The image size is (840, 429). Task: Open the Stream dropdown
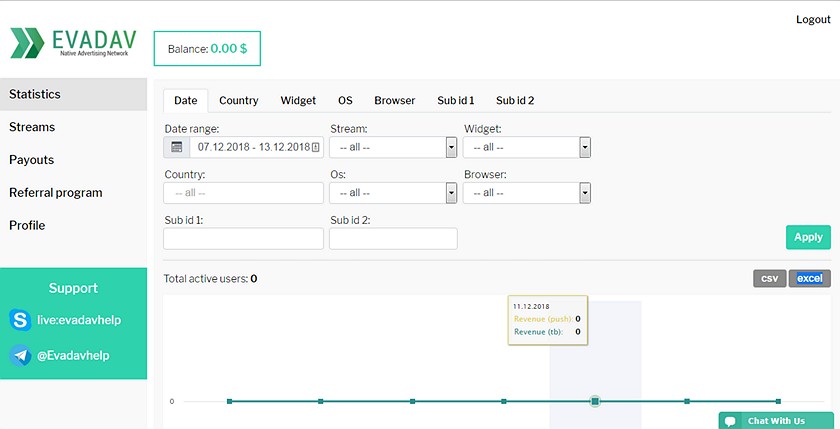pos(393,147)
